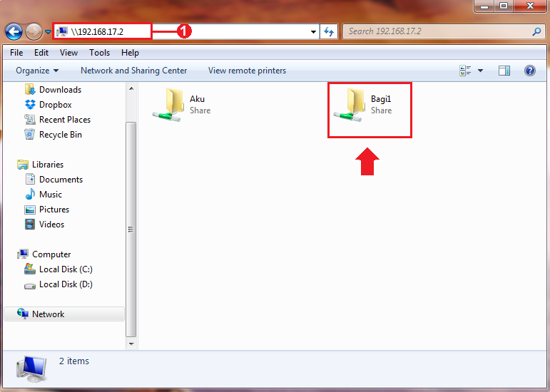Click the refresh icon beside address bar
The image size is (550, 392).
(x=329, y=31)
